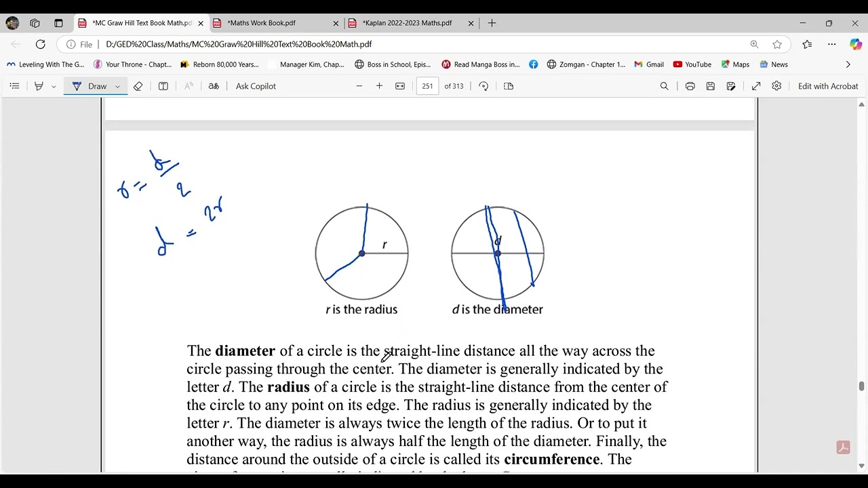Open the Workspaces icon
The image size is (868, 488).
coord(35,23)
